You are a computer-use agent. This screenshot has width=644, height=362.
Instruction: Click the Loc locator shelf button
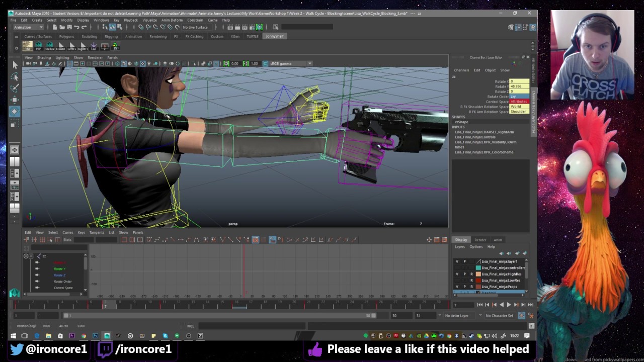pos(94,46)
